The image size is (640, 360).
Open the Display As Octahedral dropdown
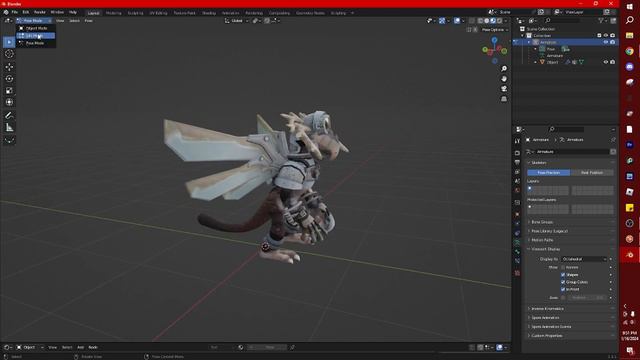584,259
